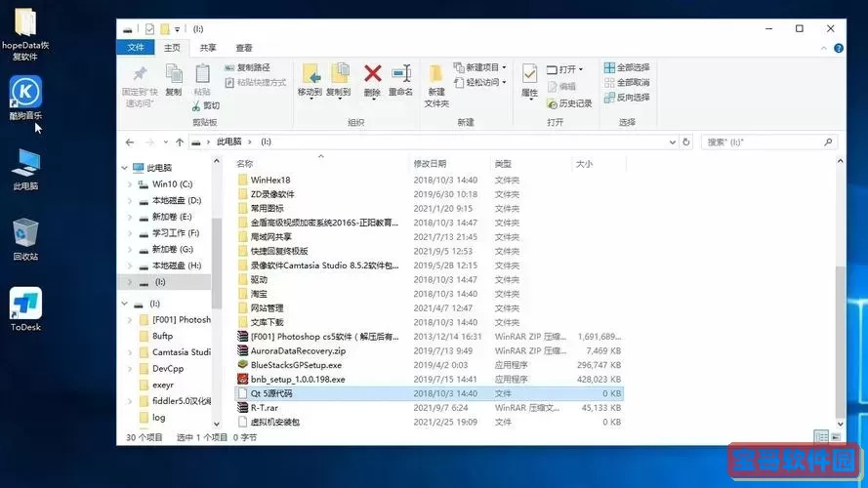Click the Refresh button by address bar
The image size is (868, 488).
(x=685, y=142)
